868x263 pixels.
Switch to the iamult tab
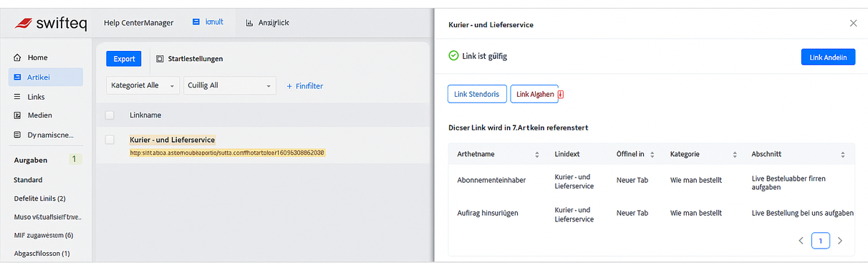pyautogui.click(x=208, y=22)
